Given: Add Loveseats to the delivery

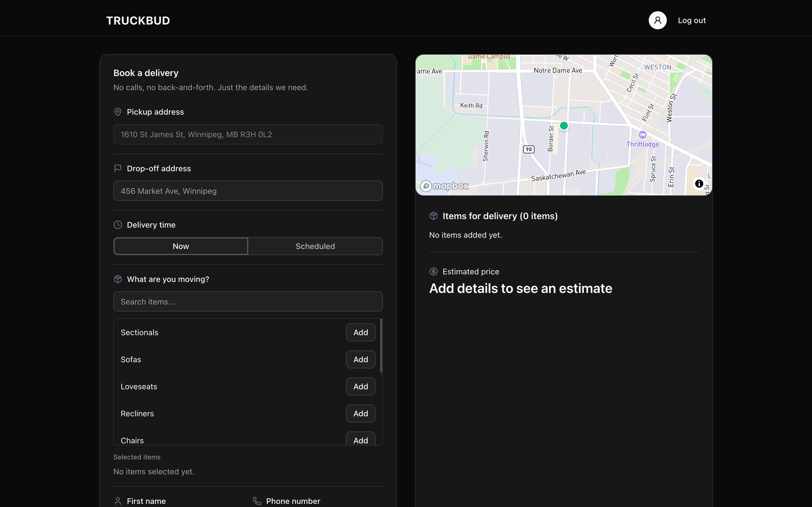Looking at the screenshot, I should tap(360, 387).
